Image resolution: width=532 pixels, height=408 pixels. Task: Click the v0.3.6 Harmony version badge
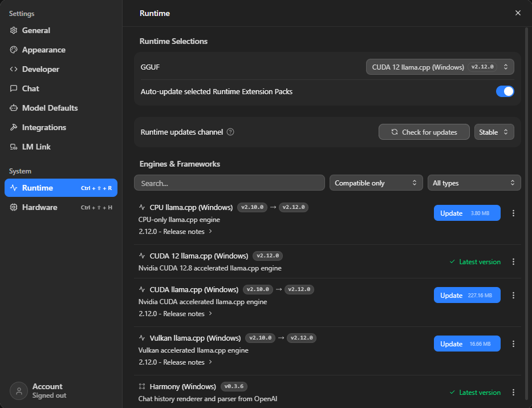click(234, 386)
